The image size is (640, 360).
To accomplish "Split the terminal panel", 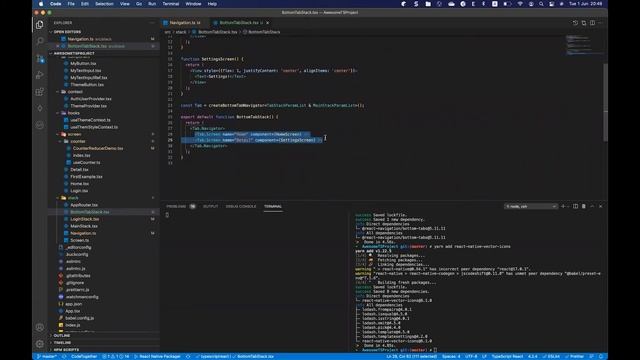I will point(576,207).
